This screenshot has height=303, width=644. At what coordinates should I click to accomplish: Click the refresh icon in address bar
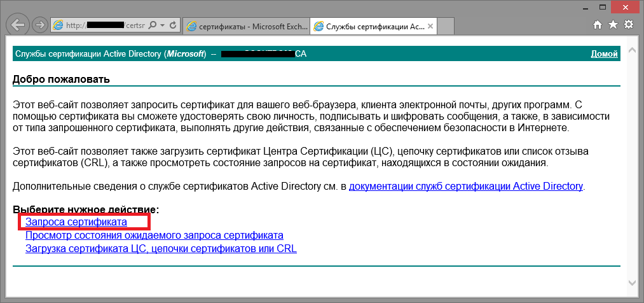click(x=174, y=25)
